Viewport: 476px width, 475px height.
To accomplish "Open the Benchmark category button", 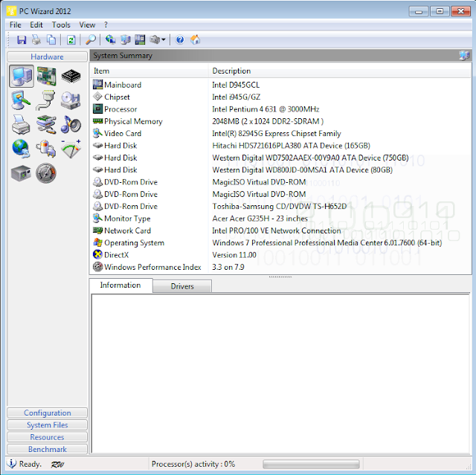I will point(47,449).
